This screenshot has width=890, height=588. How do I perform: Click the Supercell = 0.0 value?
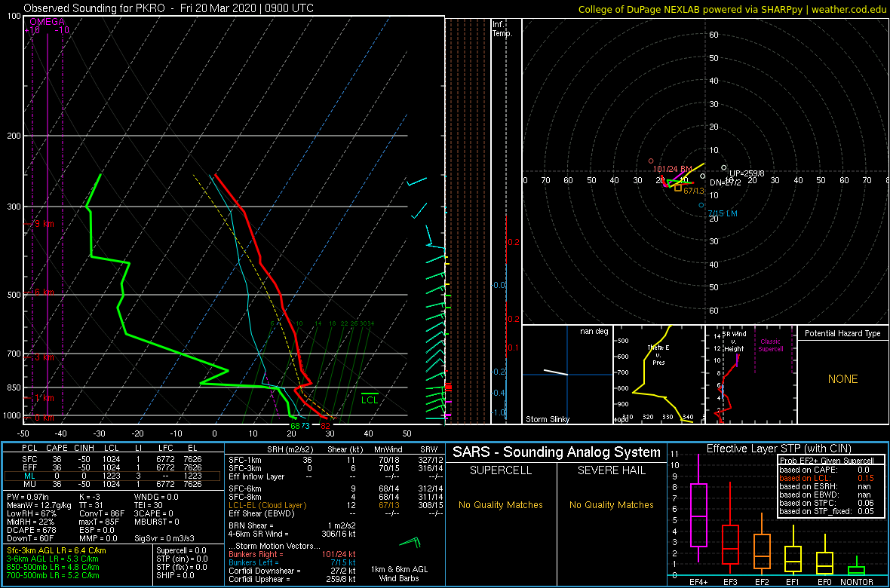coord(183,550)
